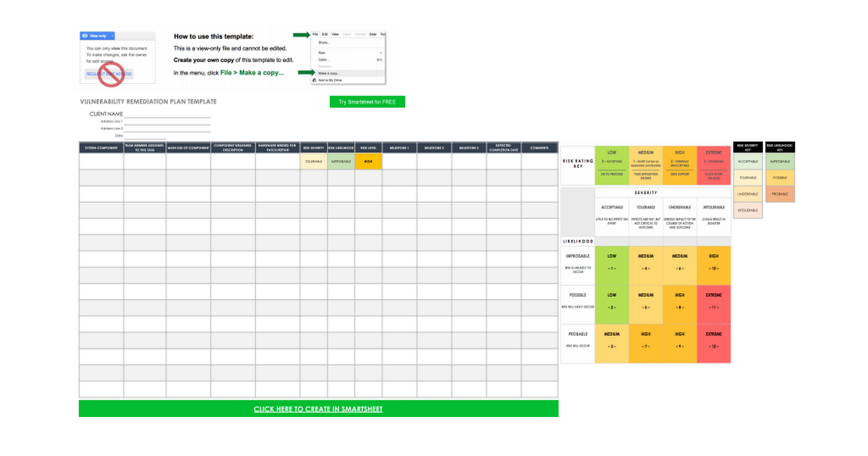Click the HIGH matrix cell numbered 8
Viewport: 868px width, 456px height.
tap(680, 303)
